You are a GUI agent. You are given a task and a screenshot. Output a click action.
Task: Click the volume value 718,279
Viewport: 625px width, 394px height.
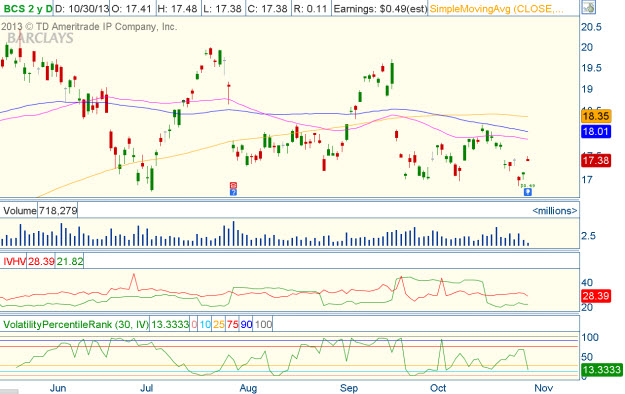click(x=58, y=211)
